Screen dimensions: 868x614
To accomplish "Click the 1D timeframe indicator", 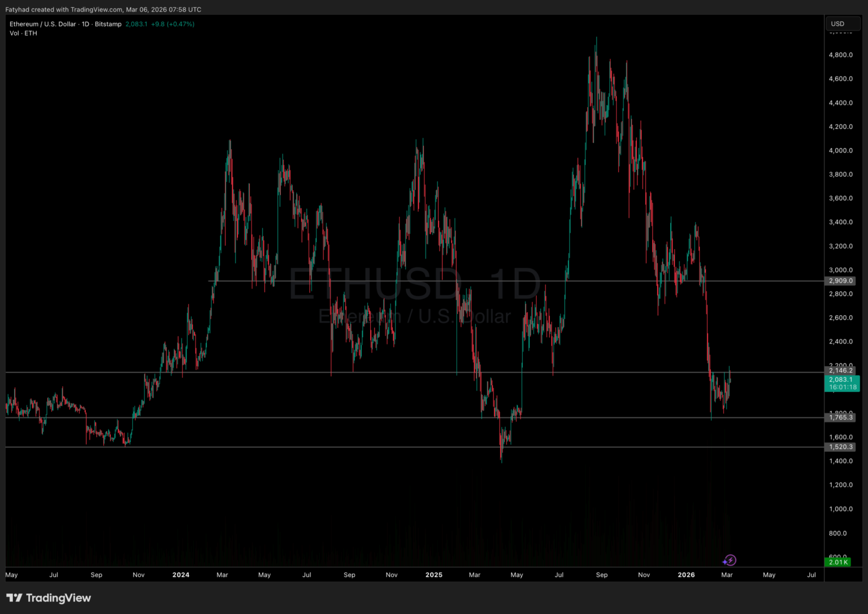I will (x=86, y=24).
